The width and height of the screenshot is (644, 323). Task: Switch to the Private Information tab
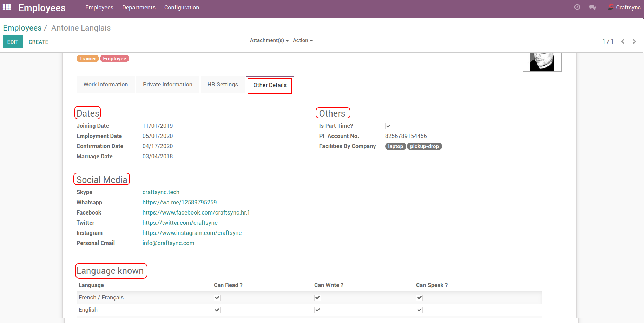[167, 84]
